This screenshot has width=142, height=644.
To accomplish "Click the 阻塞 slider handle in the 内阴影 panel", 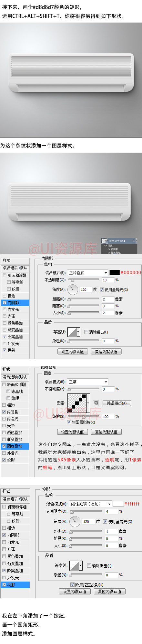I will 69,306.
